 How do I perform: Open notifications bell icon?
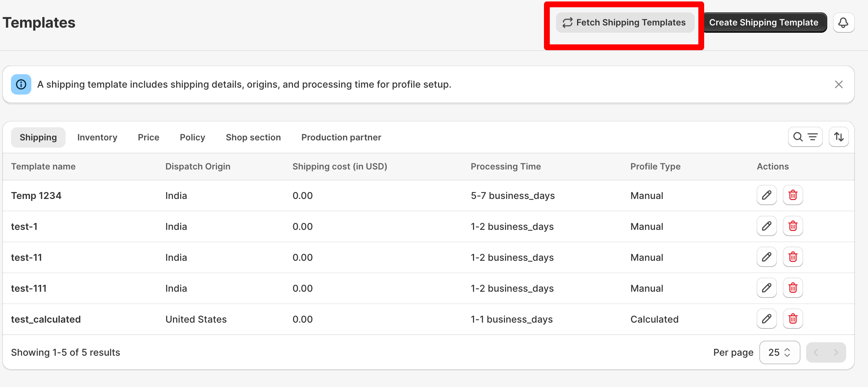[x=844, y=23]
